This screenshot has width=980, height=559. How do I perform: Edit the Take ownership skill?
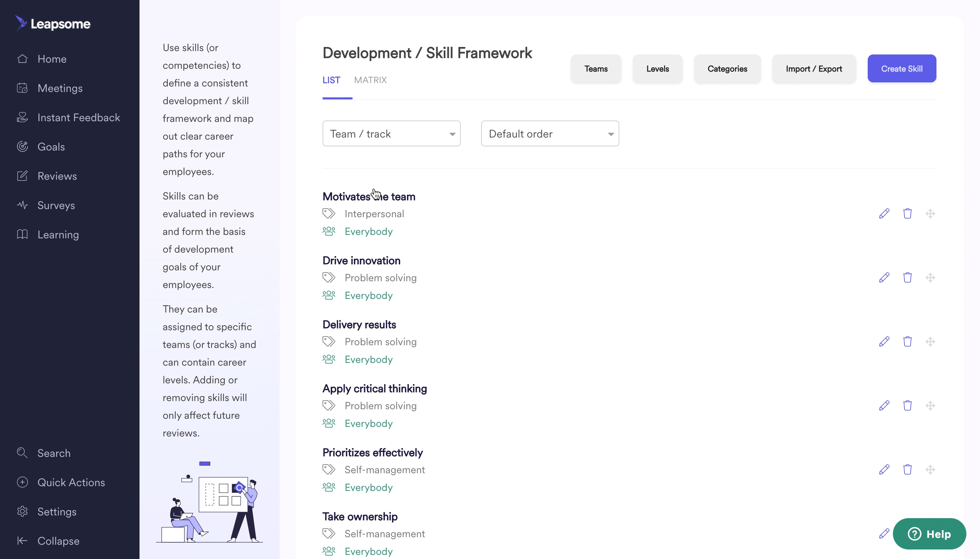[884, 533]
